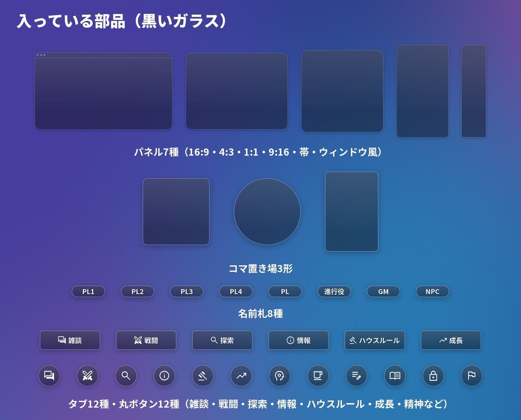Viewport: 521px width, 420px height.
Task: Switch to the 戦闘 tab
Action: [146, 340]
